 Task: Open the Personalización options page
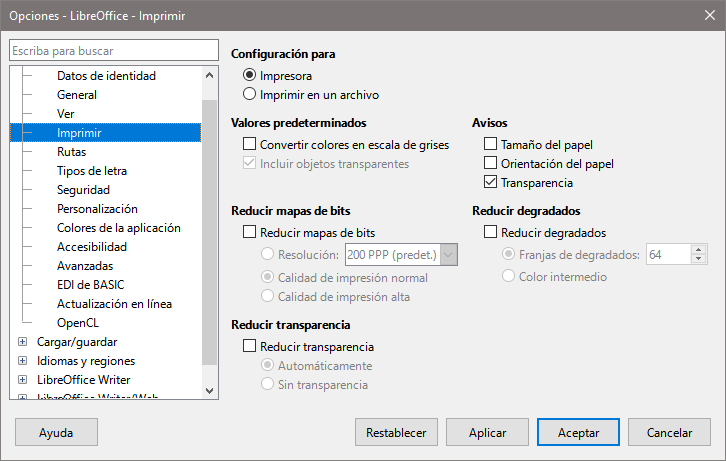pos(97,209)
